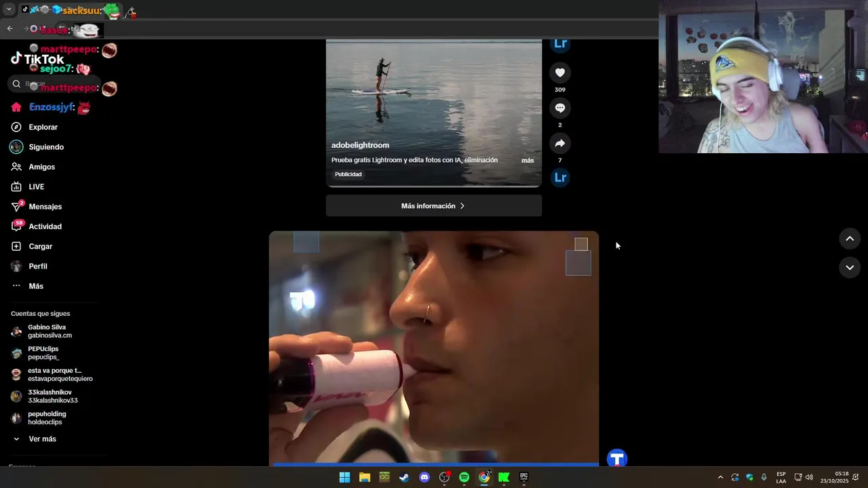Open Mensajes in the sidebar

pos(45,207)
